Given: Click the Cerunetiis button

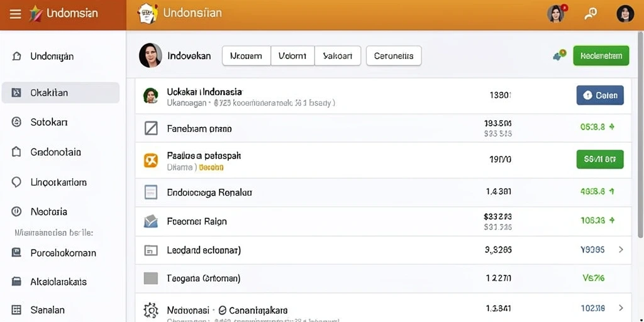Looking at the screenshot, I should (394, 56).
